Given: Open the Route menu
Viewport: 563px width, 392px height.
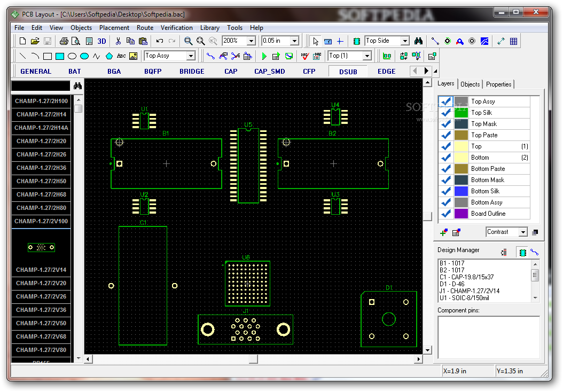Looking at the screenshot, I should [145, 28].
